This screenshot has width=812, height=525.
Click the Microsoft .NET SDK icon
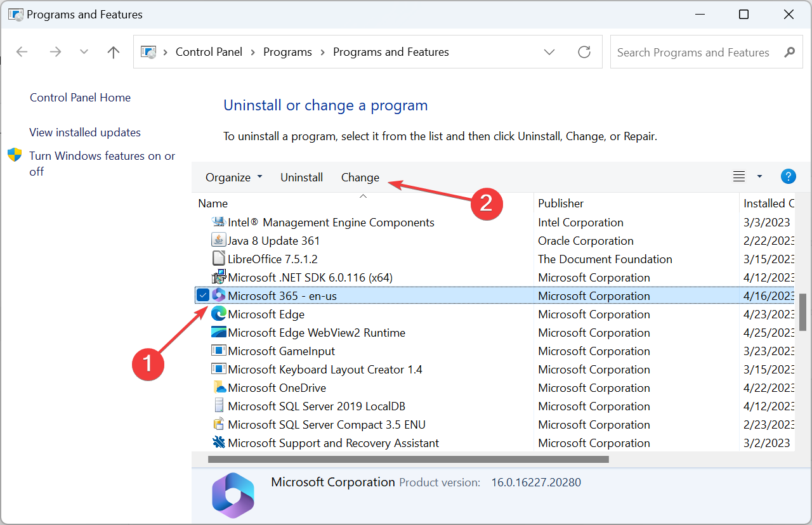[x=219, y=277]
